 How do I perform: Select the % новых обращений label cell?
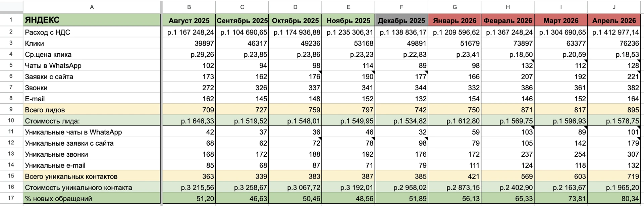92,198
